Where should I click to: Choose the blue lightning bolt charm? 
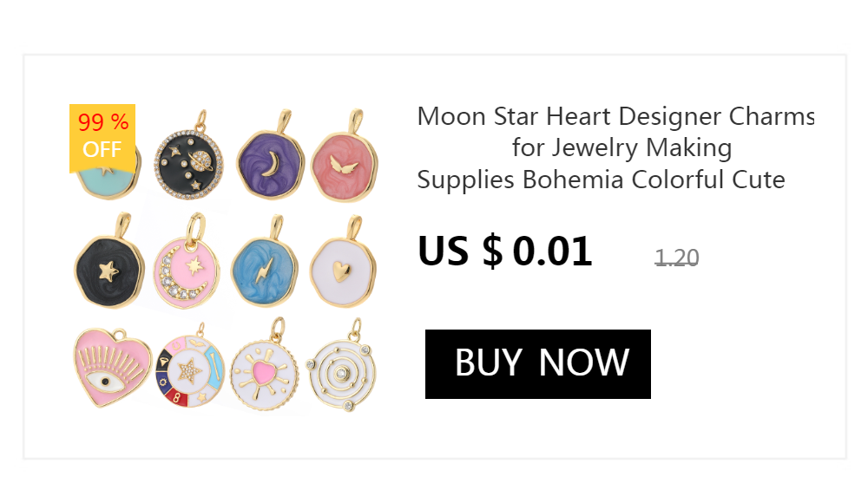[x=265, y=271]
